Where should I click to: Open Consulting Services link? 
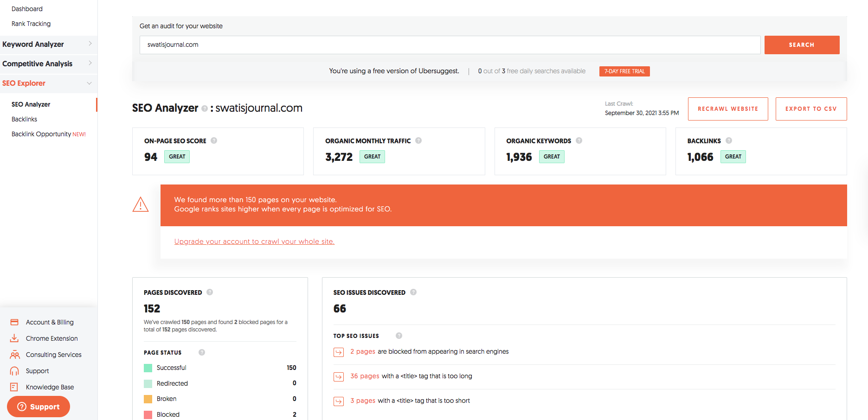[x=54, y=355]
